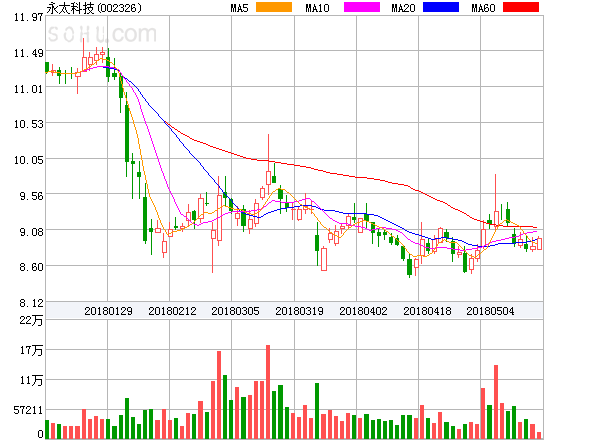Click the tallest green volume bar
The height and width of the screenshot is (440, 600).
coord(225,407)
